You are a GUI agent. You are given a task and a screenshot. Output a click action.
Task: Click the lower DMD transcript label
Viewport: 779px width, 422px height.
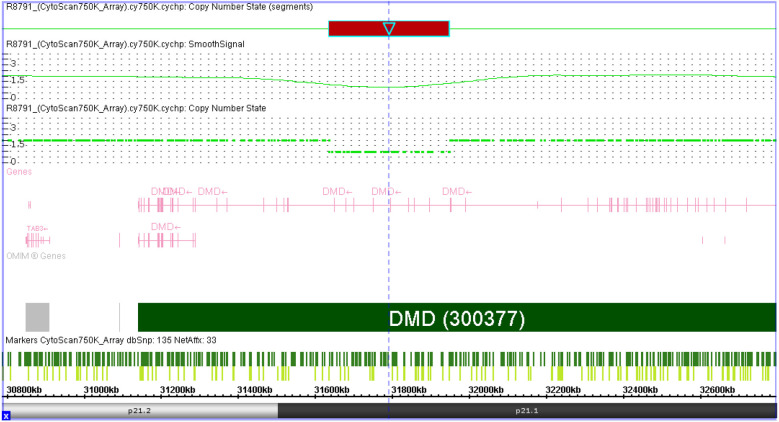point(166,227)
